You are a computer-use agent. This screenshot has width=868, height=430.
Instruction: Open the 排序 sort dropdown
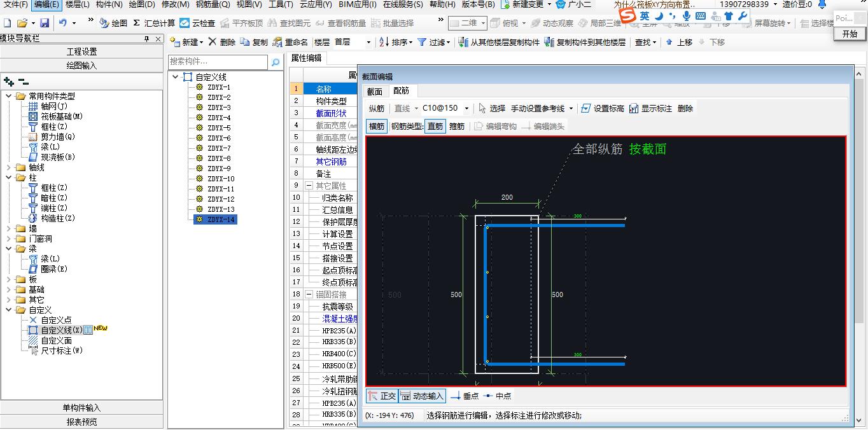click(410, 42)
